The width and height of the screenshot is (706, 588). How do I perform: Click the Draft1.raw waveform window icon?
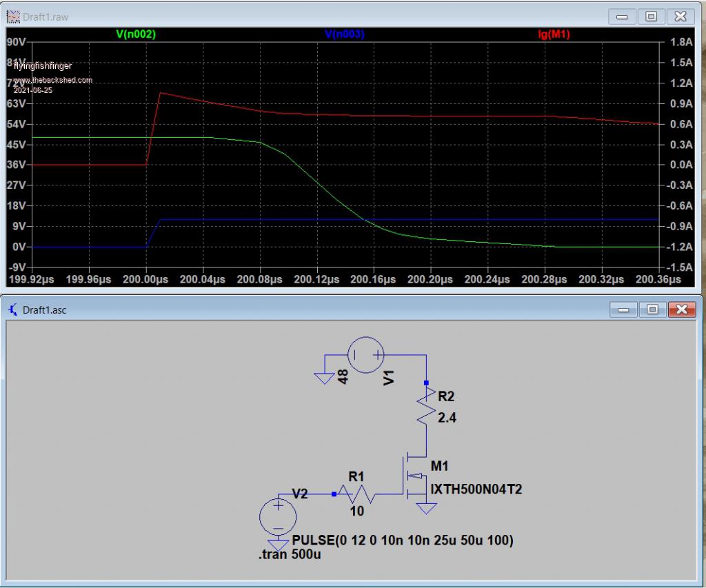(x=13, y=16)
